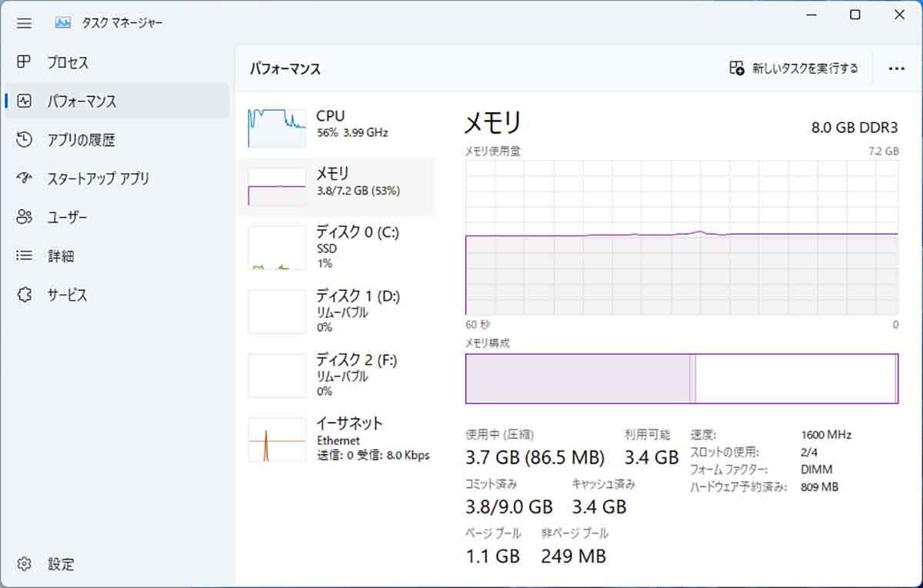
Task: Click the 利用可能 3.4 GB value
Action: tap(651, 458)
